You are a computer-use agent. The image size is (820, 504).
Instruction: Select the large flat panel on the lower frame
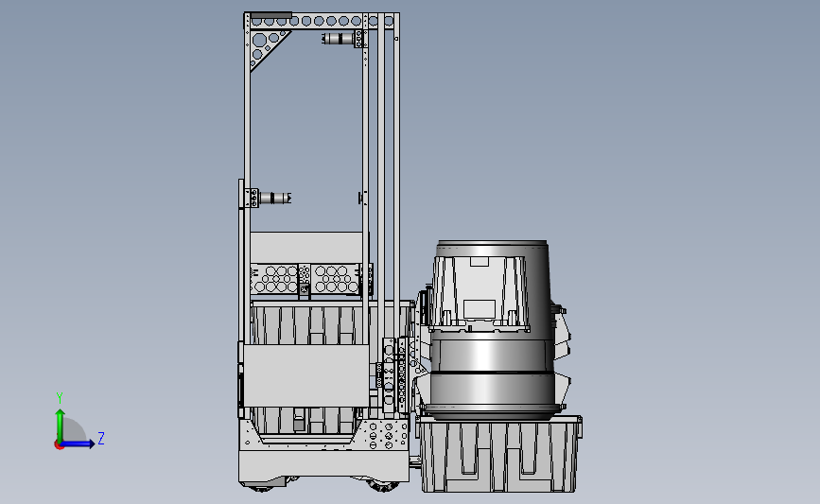(x=306, y=376)
